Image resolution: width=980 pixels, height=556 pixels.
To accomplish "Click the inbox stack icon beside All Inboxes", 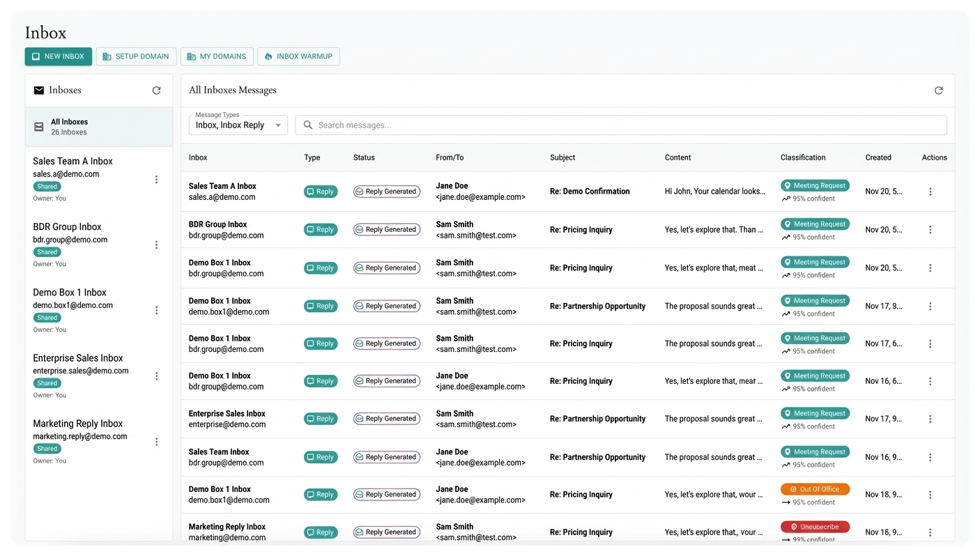I will point(38,126).
